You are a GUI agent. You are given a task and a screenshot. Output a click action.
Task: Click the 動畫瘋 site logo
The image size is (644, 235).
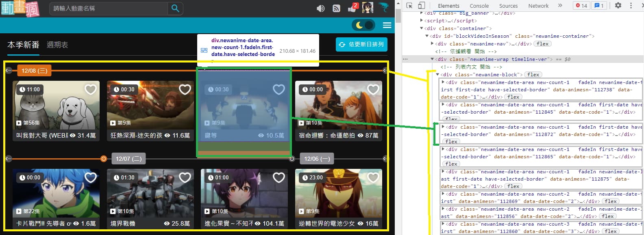tap(20, 8)
